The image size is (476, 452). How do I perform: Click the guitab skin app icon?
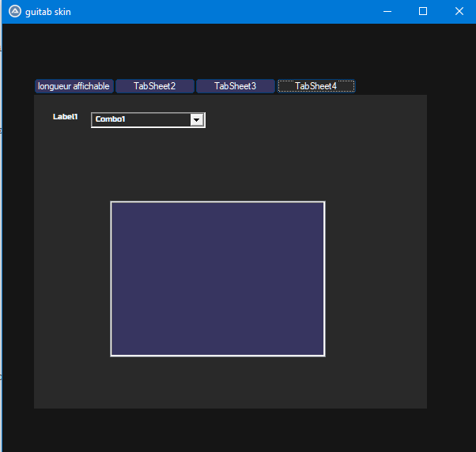(x=14, y=12)
